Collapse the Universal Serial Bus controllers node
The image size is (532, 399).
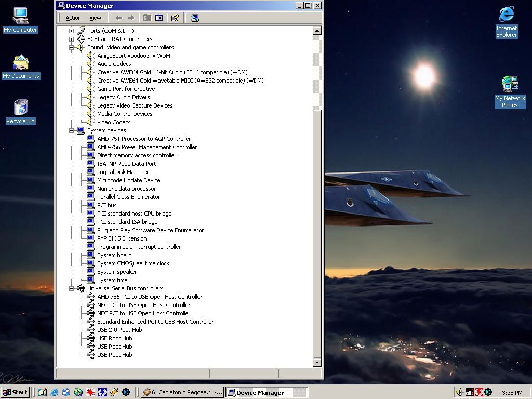(72, 288)
